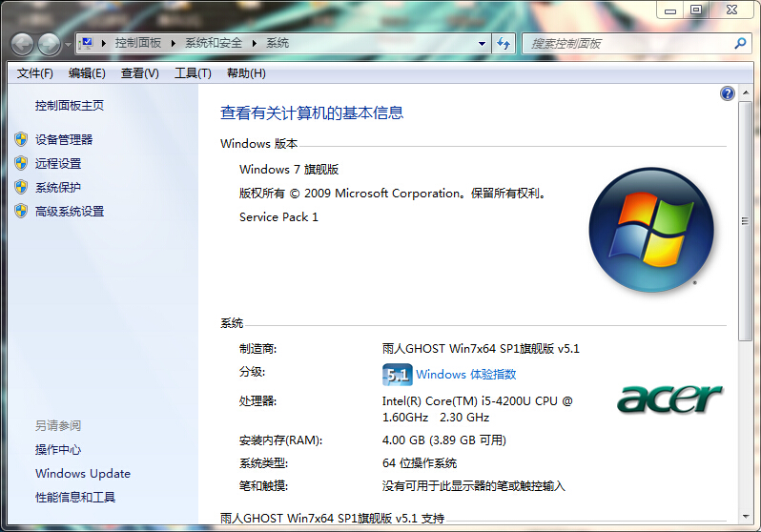Open 高级系统设置 link
Screen dimensions: 761x532
click(70, 211)
